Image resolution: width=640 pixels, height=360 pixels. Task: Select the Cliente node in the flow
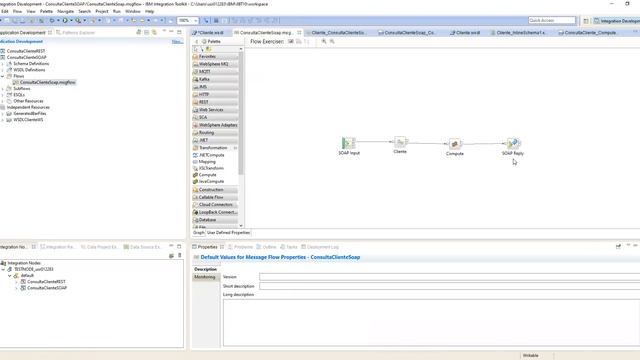pyautogui.click(x=400, y=142)
